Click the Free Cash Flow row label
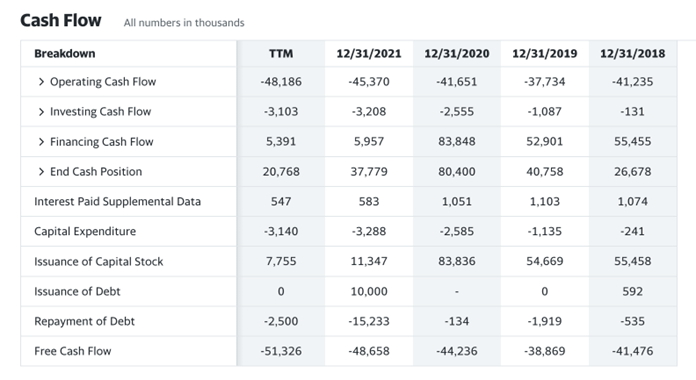This screenshot has width=696, height=380. tap(73, 351)
